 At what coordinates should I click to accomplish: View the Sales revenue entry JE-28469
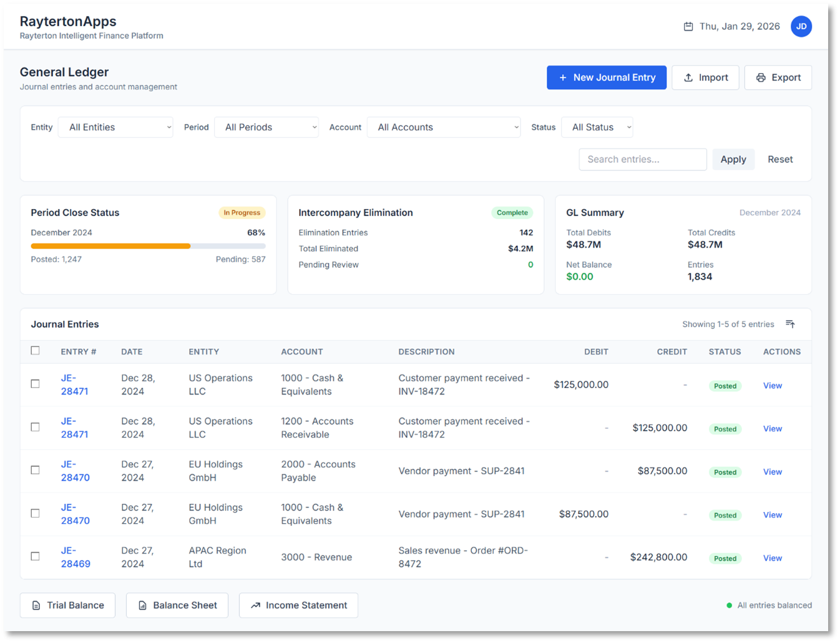click(772, 558)
